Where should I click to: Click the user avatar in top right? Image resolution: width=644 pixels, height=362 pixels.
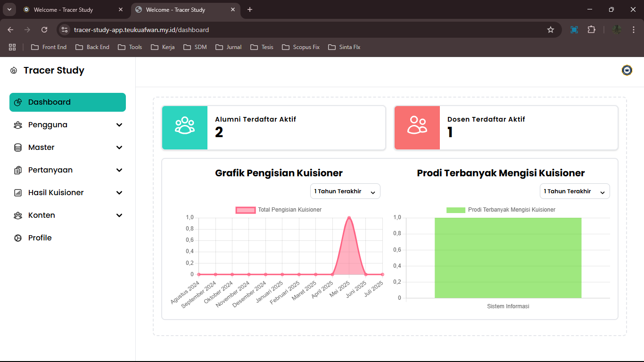[x=627, y=70]
